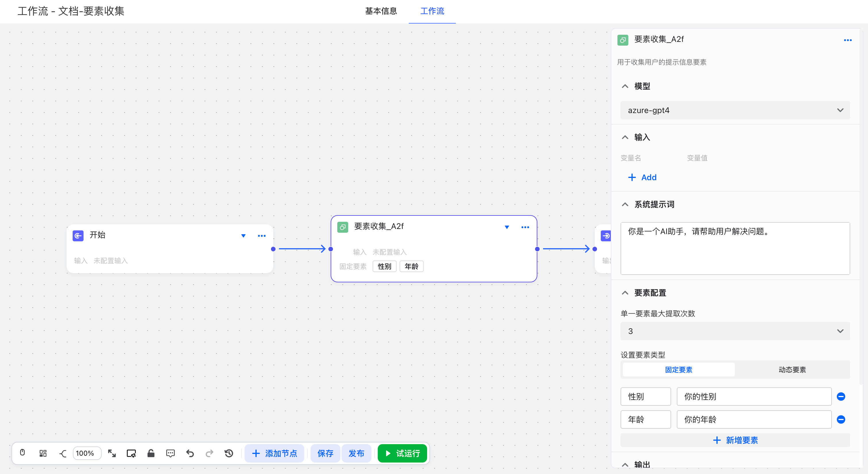
Task: Click the 试运行 run button
Action: 402,453
